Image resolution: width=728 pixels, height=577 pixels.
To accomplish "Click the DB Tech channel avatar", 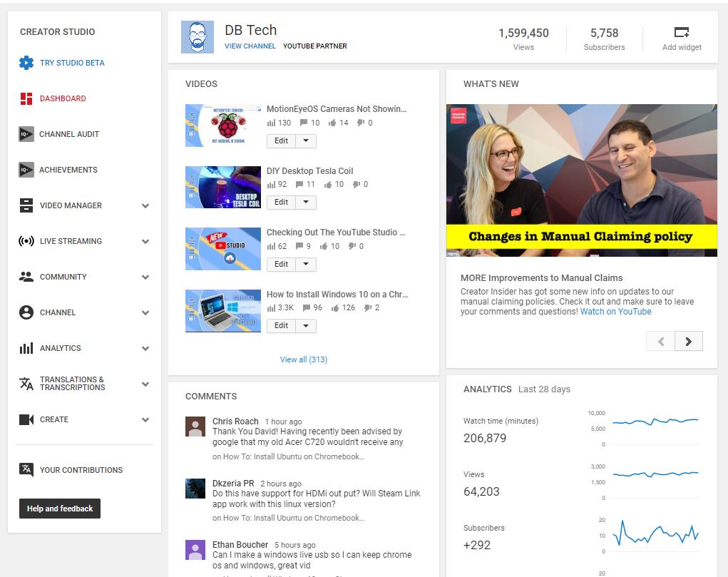I will tap(198, 37).
